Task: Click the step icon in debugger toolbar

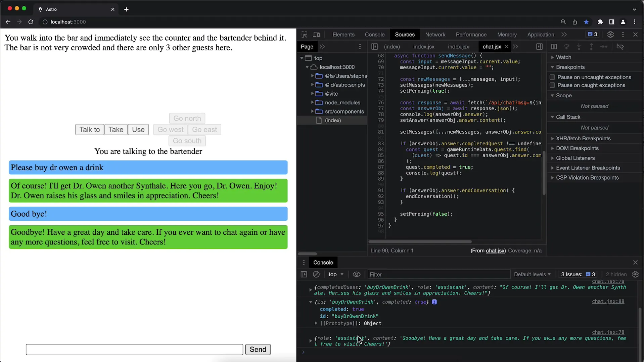Action: pos(604,47)
